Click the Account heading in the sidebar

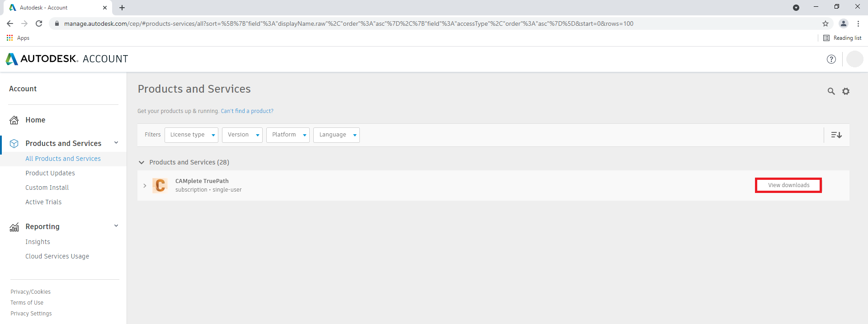[x=23, y=89]
